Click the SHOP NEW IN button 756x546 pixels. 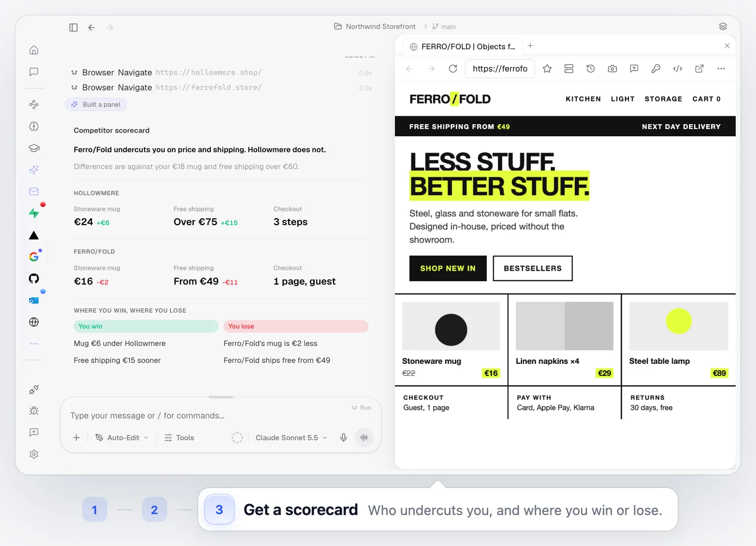point(448,269)
